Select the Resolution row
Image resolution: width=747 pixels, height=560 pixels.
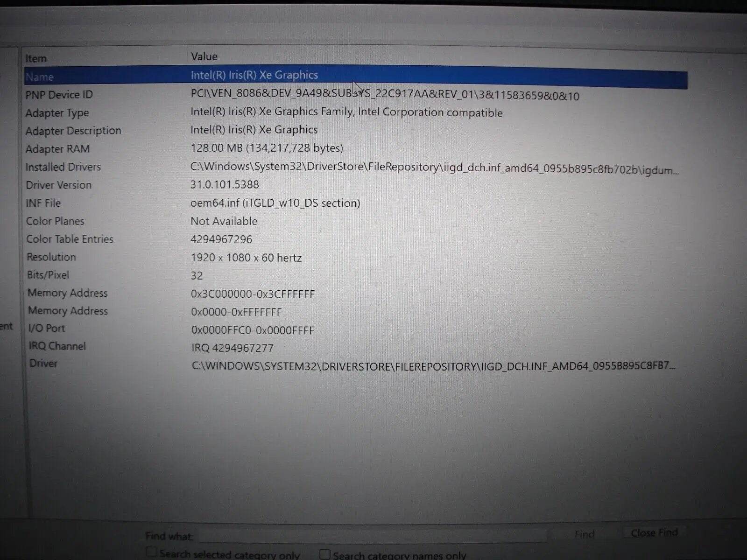[51, 257]
